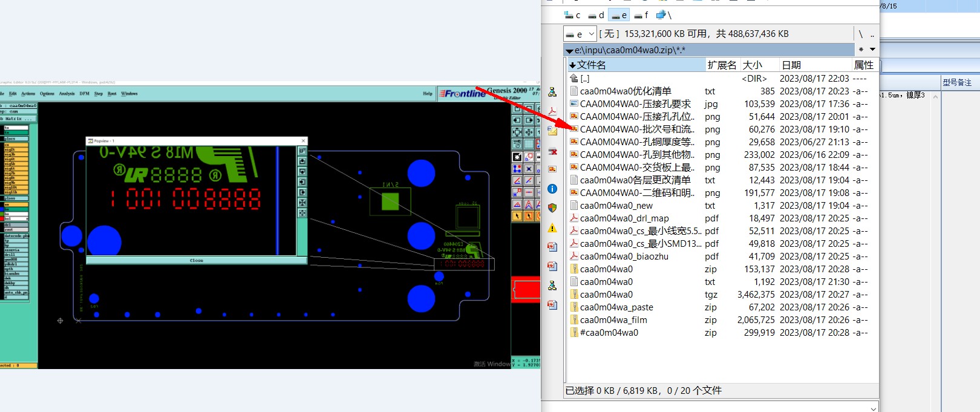Click the favorites asterisk button beside path bar
The image size is (980, 412).
pos(861,50)
